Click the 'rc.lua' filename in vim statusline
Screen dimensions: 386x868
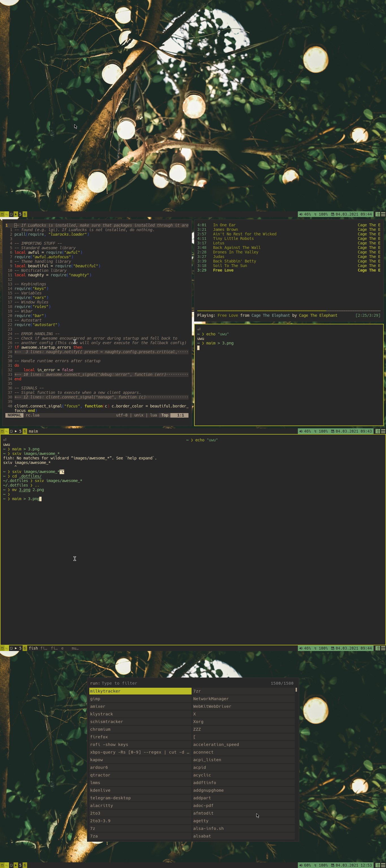33,415
